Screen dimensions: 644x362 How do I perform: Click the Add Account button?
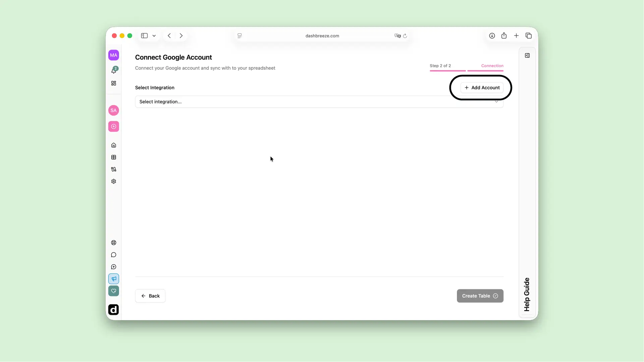point(482,88)
